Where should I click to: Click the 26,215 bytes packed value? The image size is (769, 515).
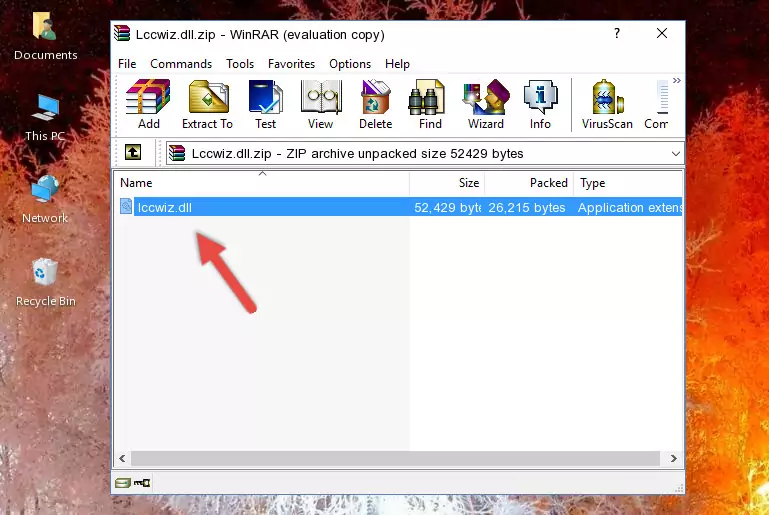(x=527, y=207)
